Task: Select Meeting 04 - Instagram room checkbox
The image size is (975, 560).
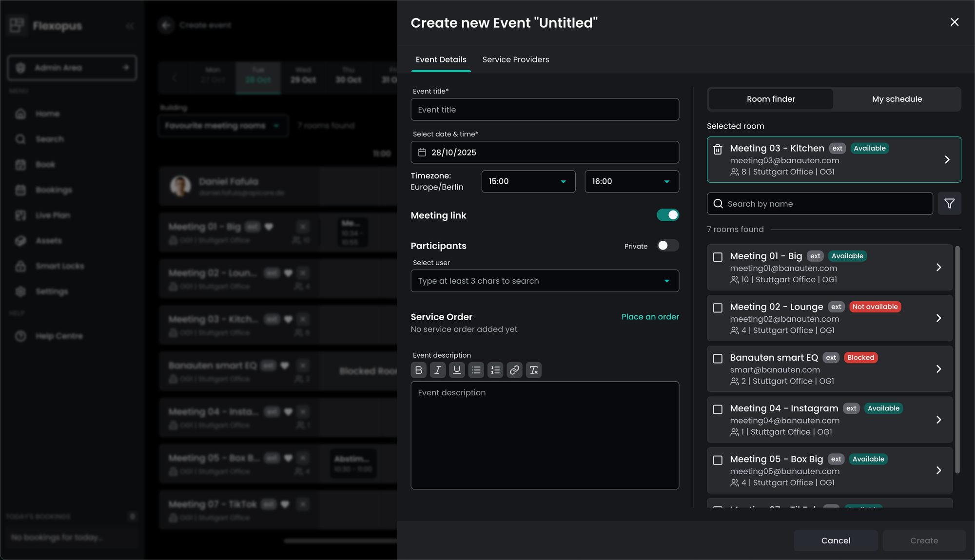Action: point(718,409)
